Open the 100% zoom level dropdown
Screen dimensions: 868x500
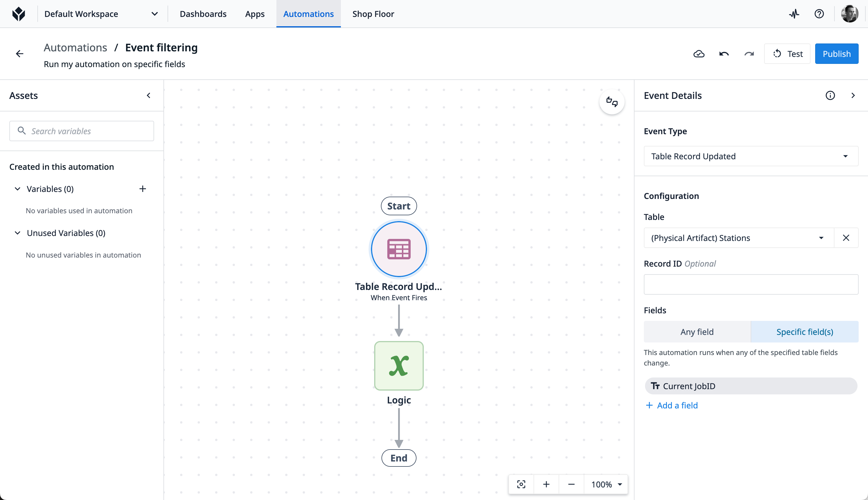tap(606, 484)
